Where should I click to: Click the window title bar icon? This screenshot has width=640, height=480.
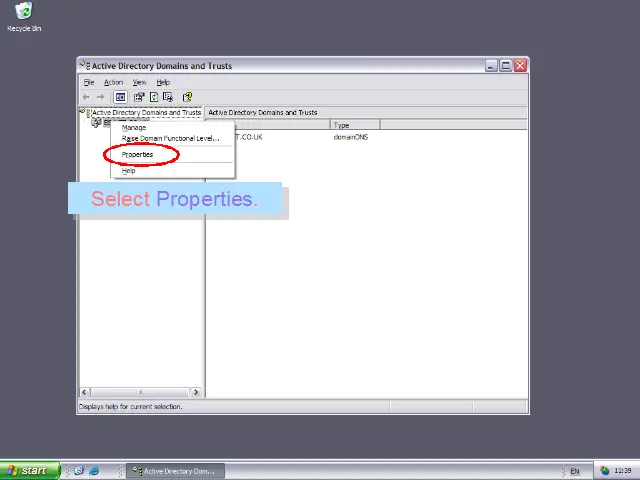85,65
